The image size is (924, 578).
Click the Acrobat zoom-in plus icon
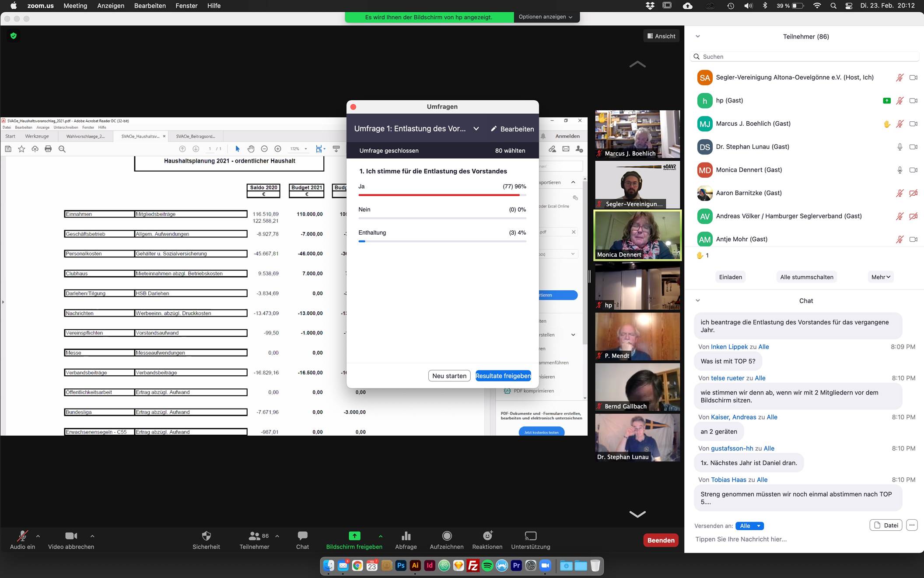coord(278,149)
